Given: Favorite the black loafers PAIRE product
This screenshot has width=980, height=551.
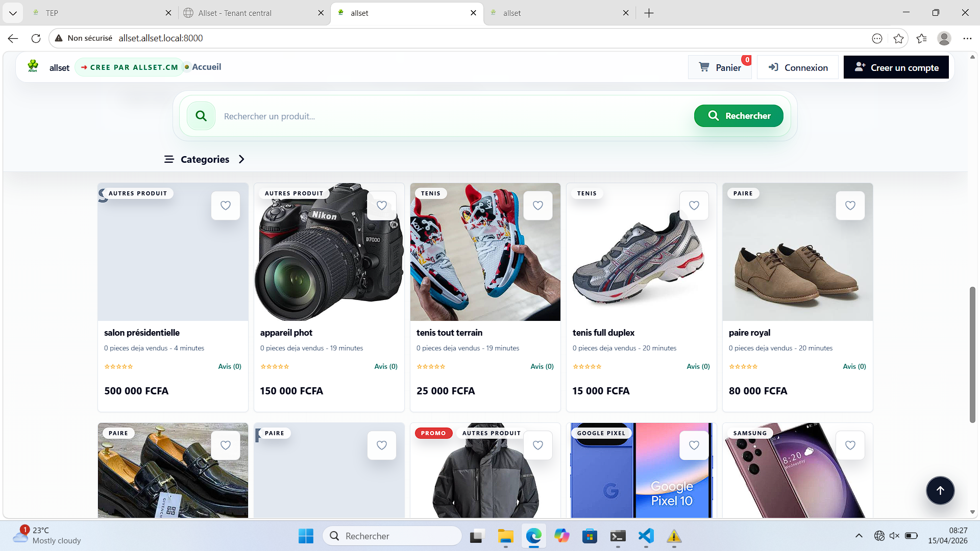Looking at the screenshot, I should click(x=226, y=445).
